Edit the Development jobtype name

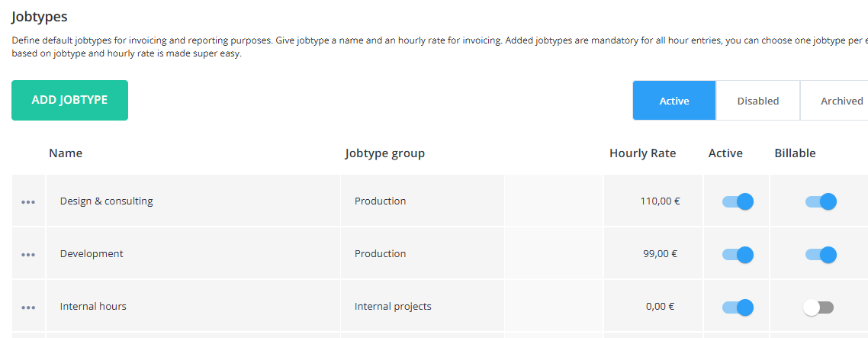pos(193,253)
